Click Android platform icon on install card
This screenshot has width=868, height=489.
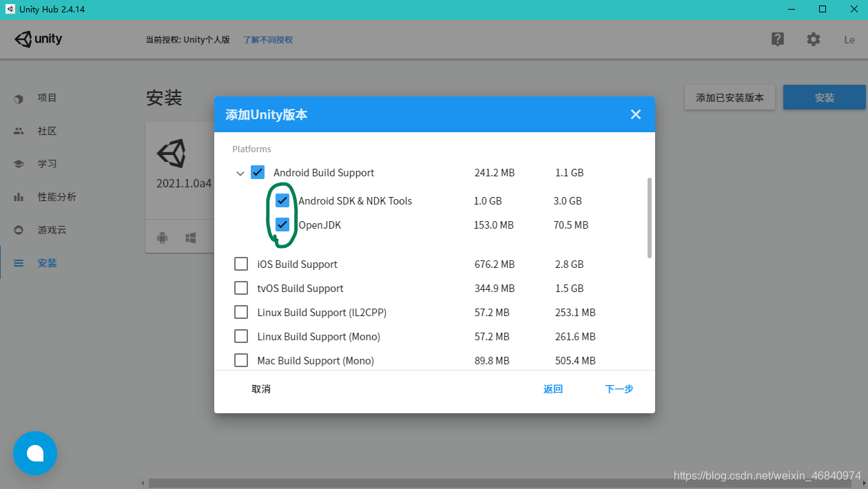pos(163,238)
